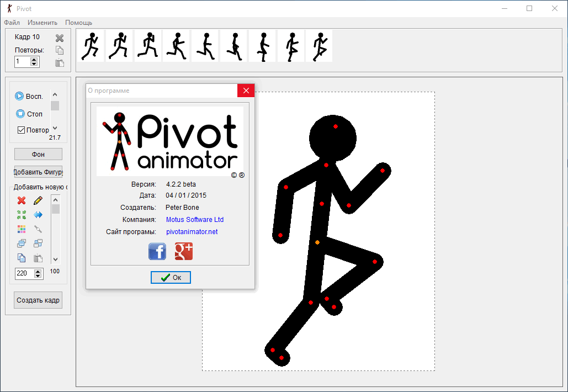This screenshot has height=392, width=568.
Task: Select the fourth frame thumbnail
Action: [x=176, y=46]
